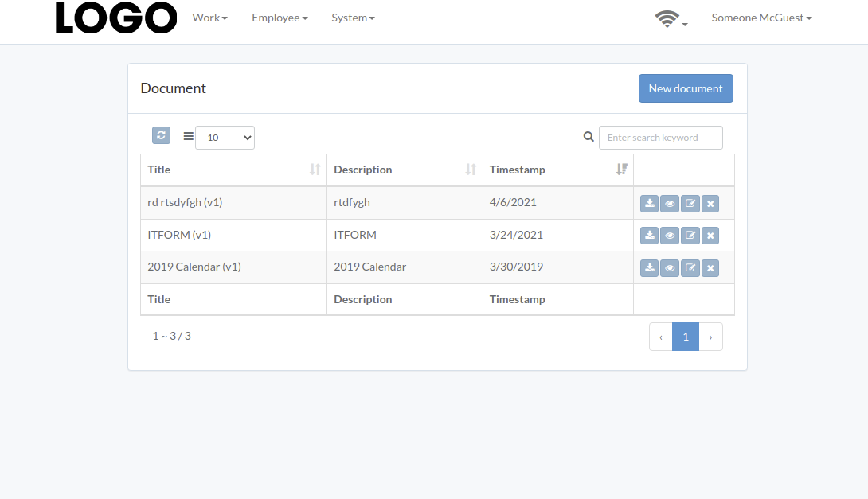Click the Description column header
The width and height of the screenshot is (868, 499).
pyautogui.click(x=405, y=170)
